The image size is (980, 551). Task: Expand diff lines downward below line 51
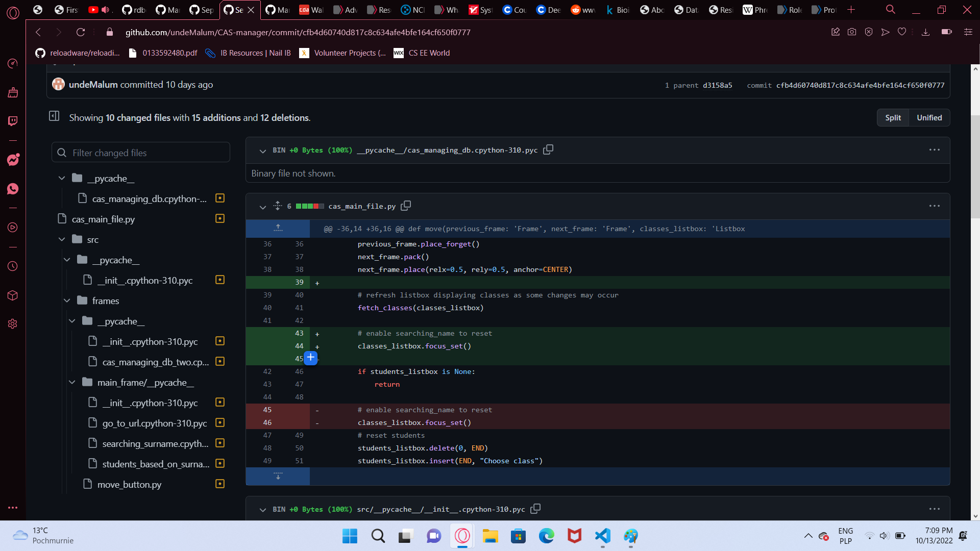(278, 476)
